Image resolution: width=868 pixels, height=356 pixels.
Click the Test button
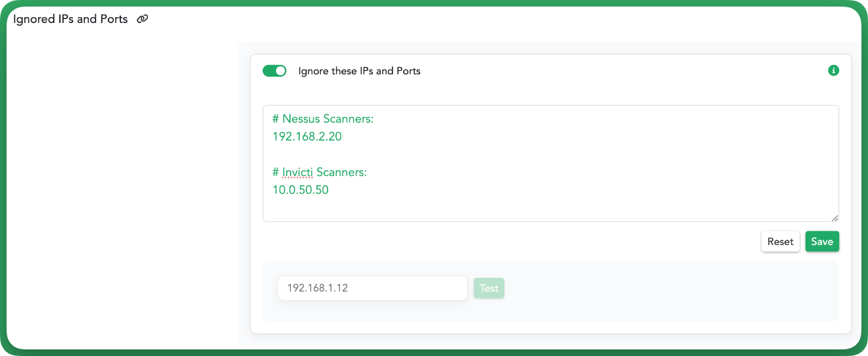pyautogui.click(x=489, y=288)
